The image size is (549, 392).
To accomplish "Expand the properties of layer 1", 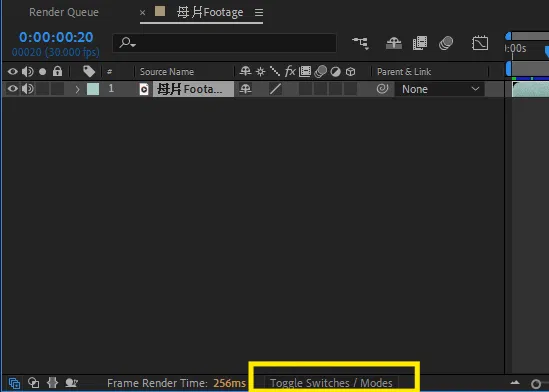I will 77,90.
